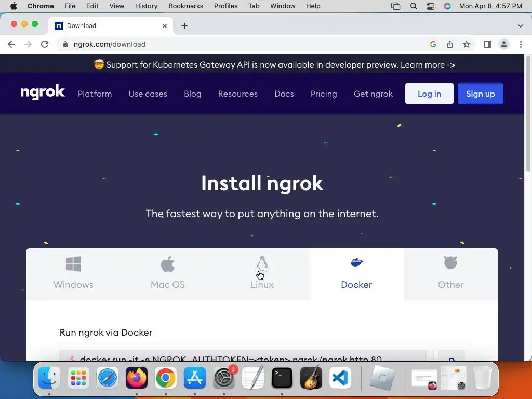Open the Other platforms tab

[450, 274]
